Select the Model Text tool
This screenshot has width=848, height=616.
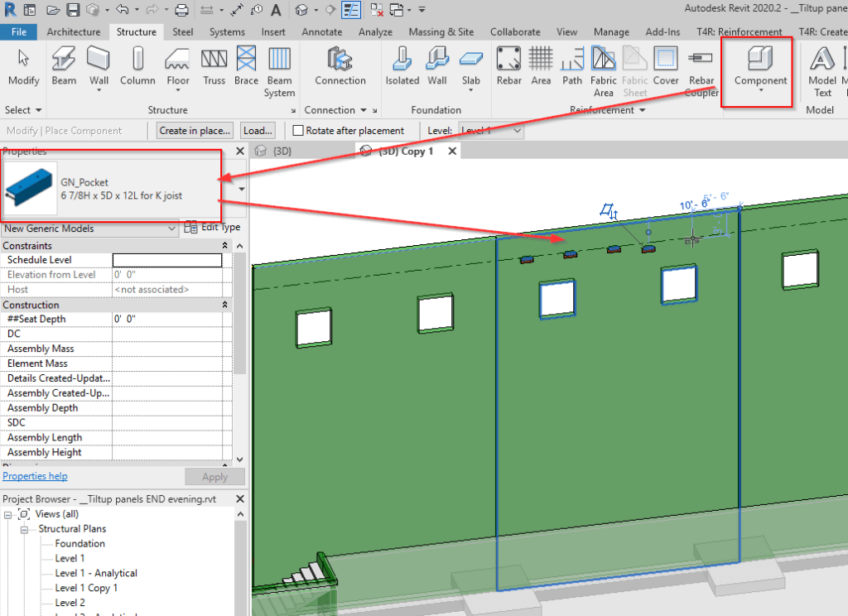click(822, 71)
